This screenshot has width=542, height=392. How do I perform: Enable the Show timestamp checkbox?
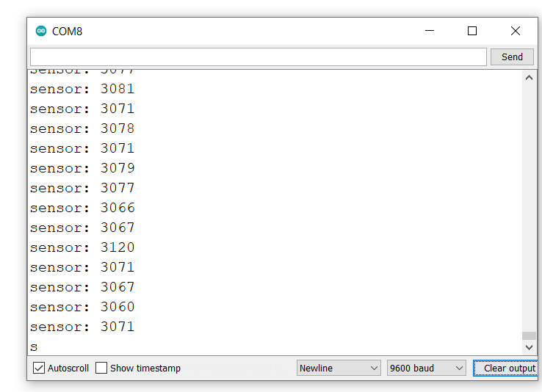pos(102,368)
